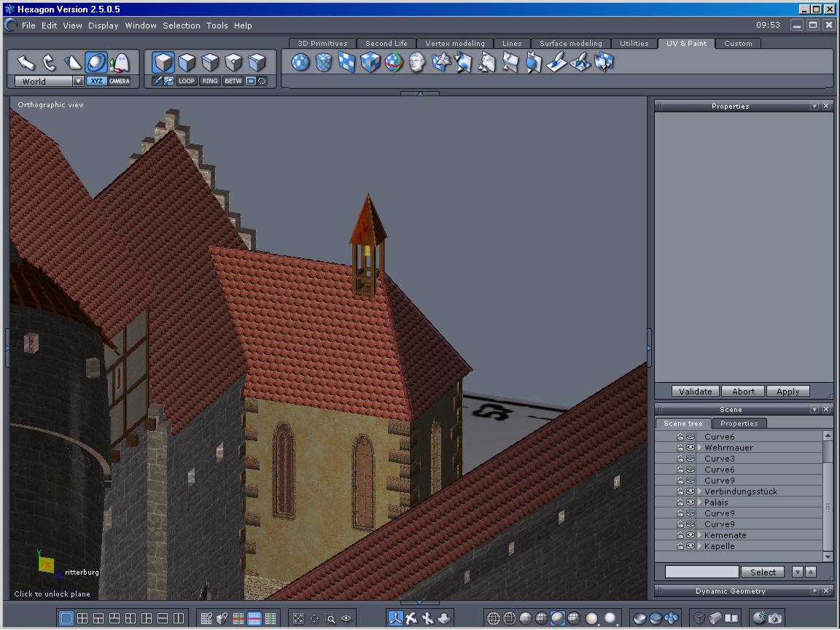Toggle the lock on Wehrmauer
Image resolution: width=840 pixels, height=630 pixels.
point(680,447)
